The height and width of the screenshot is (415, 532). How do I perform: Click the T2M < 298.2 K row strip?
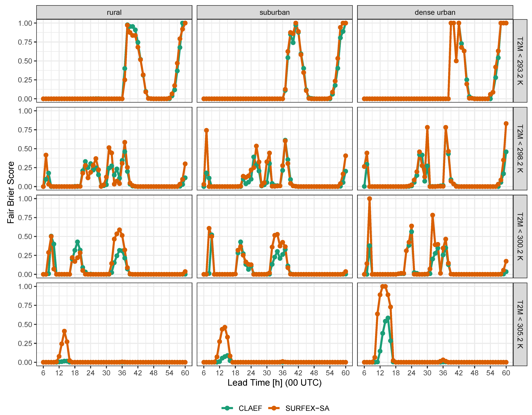click(x=520, y=149)
